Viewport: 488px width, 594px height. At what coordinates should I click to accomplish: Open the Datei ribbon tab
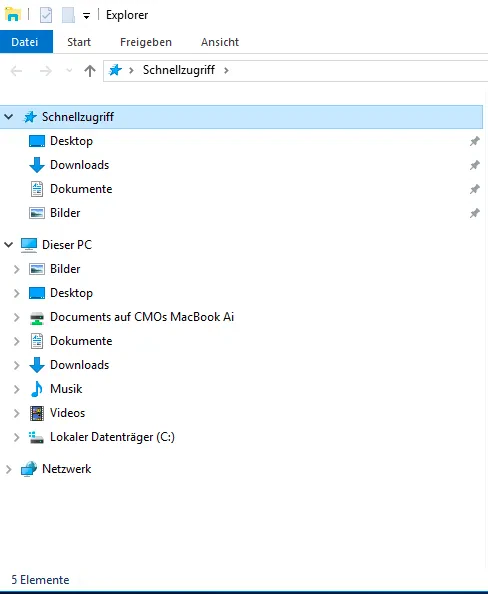[26, 42]
